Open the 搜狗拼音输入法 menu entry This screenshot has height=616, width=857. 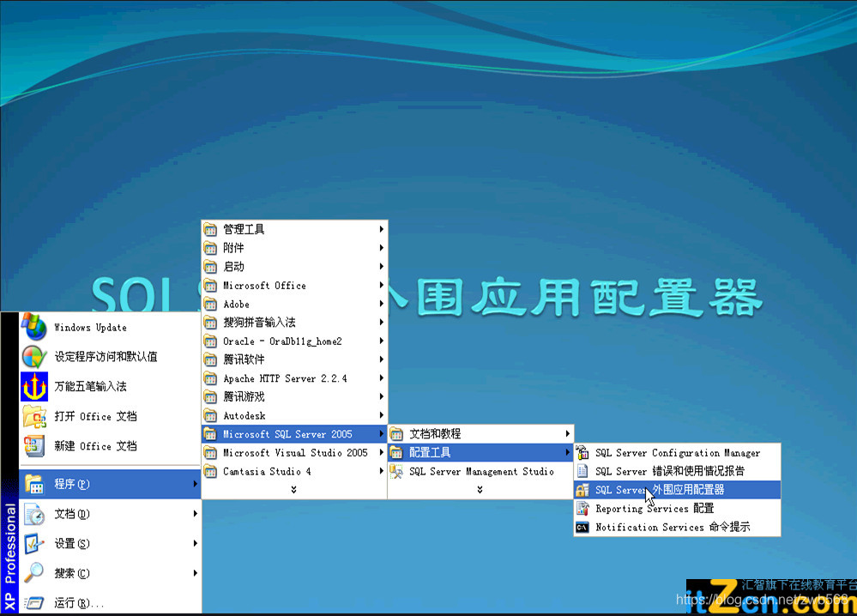[294, 323]
